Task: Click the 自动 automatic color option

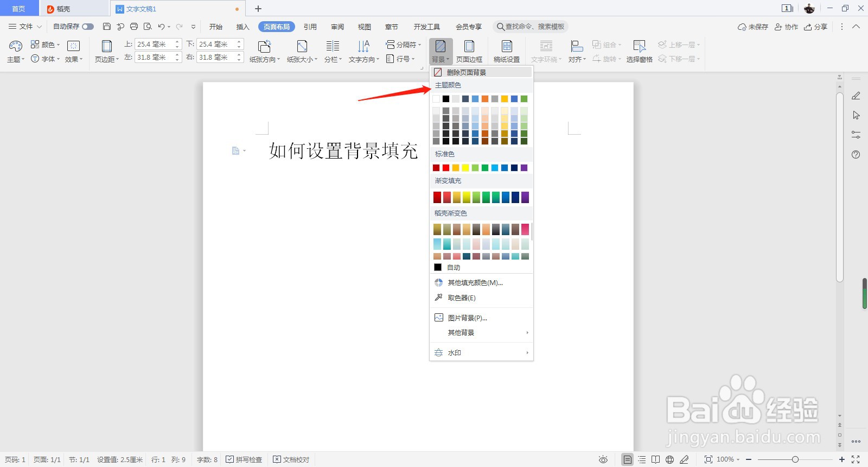Action: [481, 267]
